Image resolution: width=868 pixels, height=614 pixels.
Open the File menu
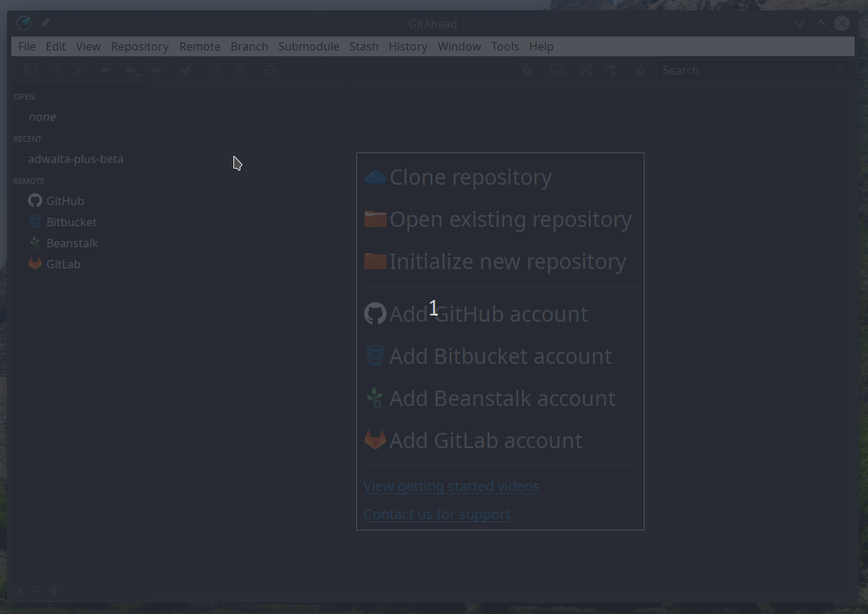coord(27,46)
